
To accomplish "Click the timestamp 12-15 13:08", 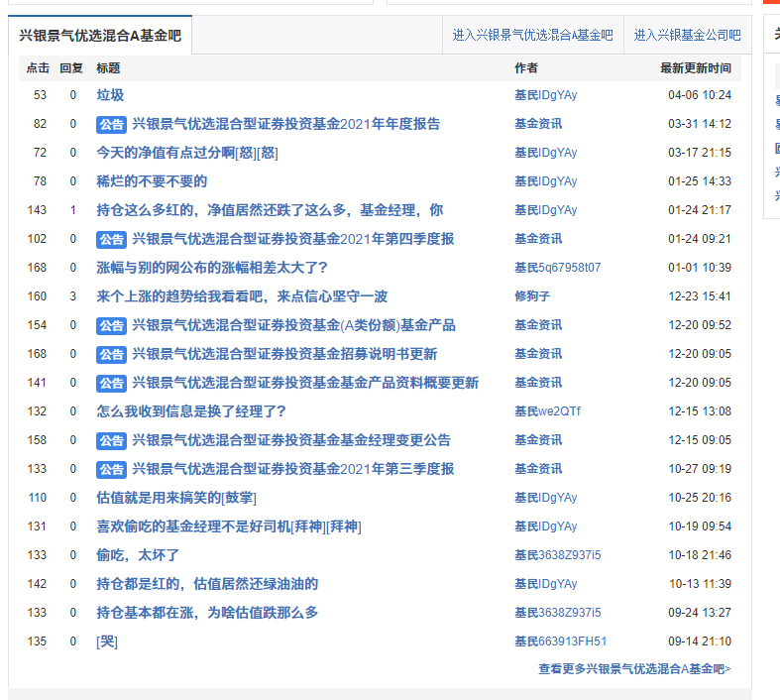I will pyautogui.click(x=700, y=411).
